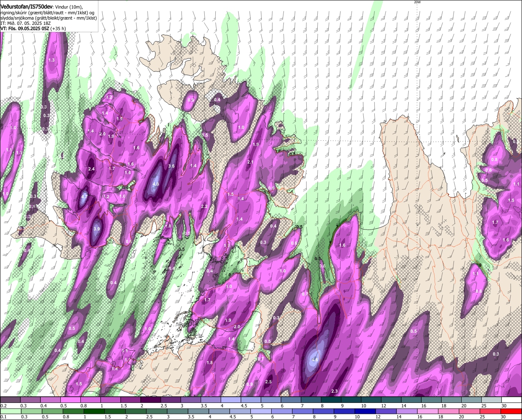The height and width of the screenshot is (420, 522).
Task: Click the white swatch ending the upper snow scale
Action: click(512, 400)
